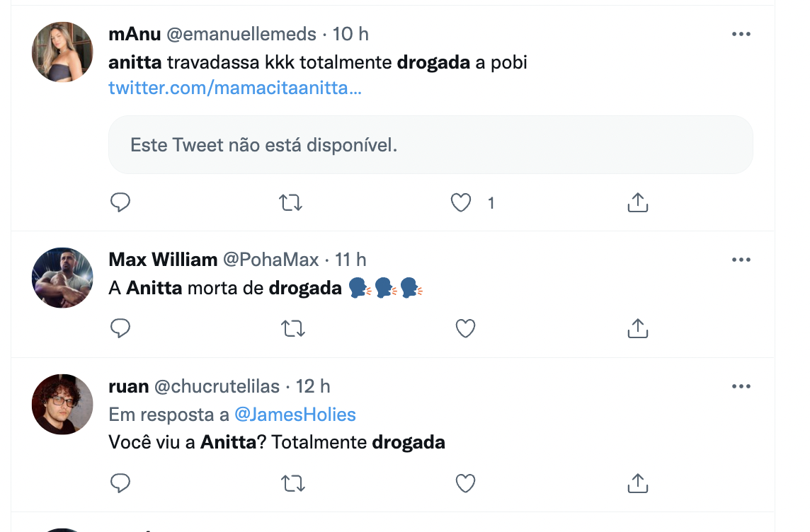Like ruan's tweet

point(464,483)
